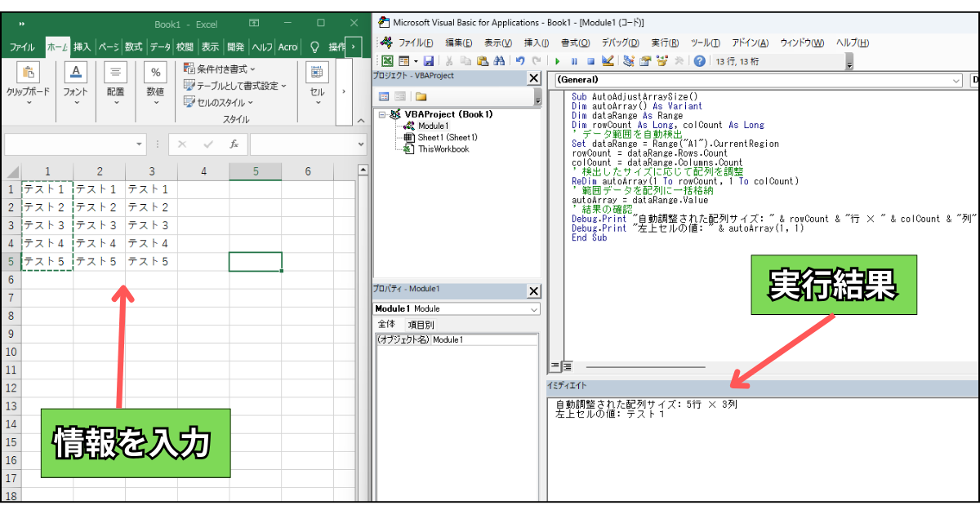The height and width of the screenshot is (514, 980).
Task: Open the Excel ファイル tab
Action: 22,47
